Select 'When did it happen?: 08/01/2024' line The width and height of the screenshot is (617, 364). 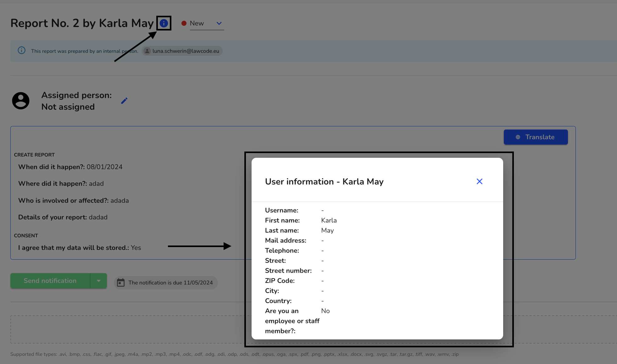click(x=70, y=167)
